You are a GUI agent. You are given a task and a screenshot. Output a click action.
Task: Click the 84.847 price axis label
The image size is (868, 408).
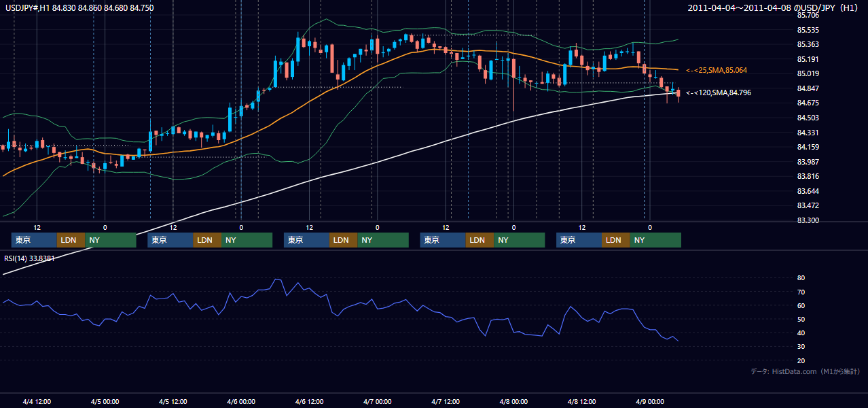tap(808, 88)
